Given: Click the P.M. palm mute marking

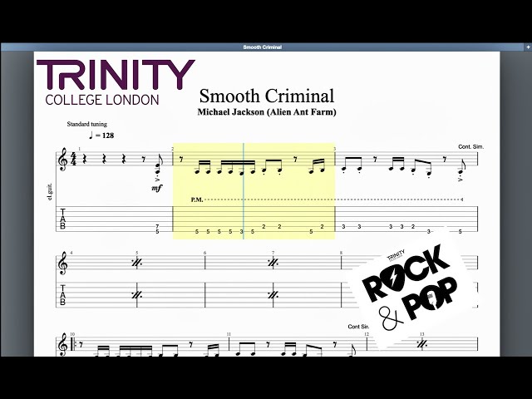Looking at the screenshot, I should point(197,199).
